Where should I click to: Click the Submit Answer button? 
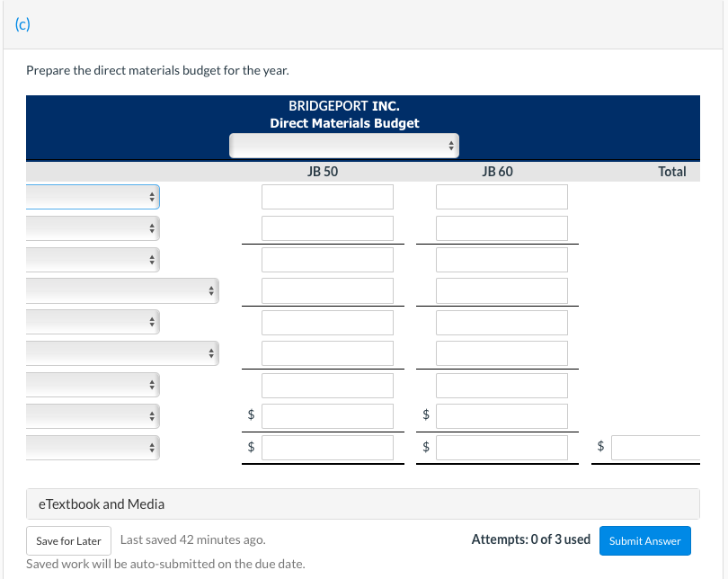click(x=645, y=541)
